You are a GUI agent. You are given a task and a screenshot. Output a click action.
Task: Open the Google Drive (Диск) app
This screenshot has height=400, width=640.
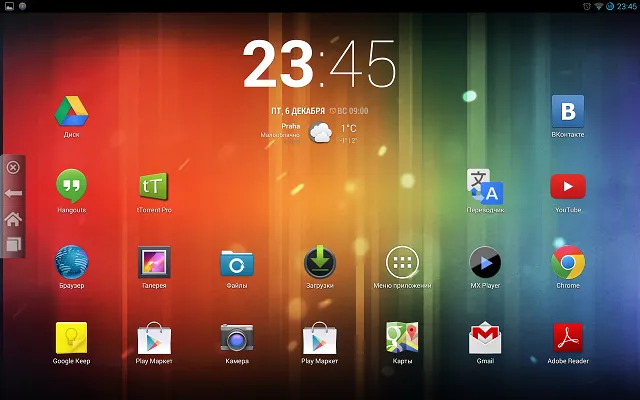71,111
